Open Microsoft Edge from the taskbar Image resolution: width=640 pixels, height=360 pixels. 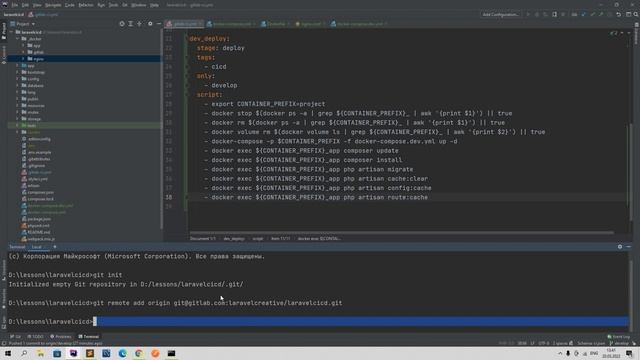[122, 353]
